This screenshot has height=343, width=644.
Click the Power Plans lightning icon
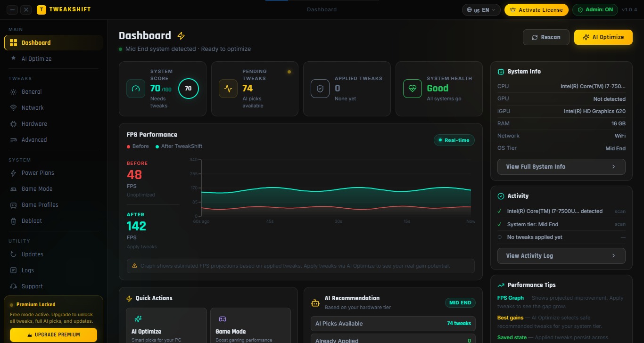[x=13, y=173]
